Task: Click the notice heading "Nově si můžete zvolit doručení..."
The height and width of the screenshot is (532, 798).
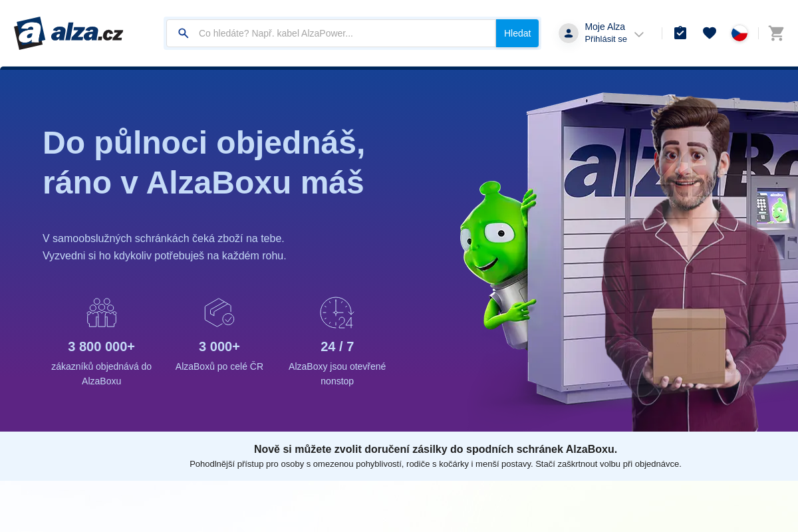Action: point(436,449)
